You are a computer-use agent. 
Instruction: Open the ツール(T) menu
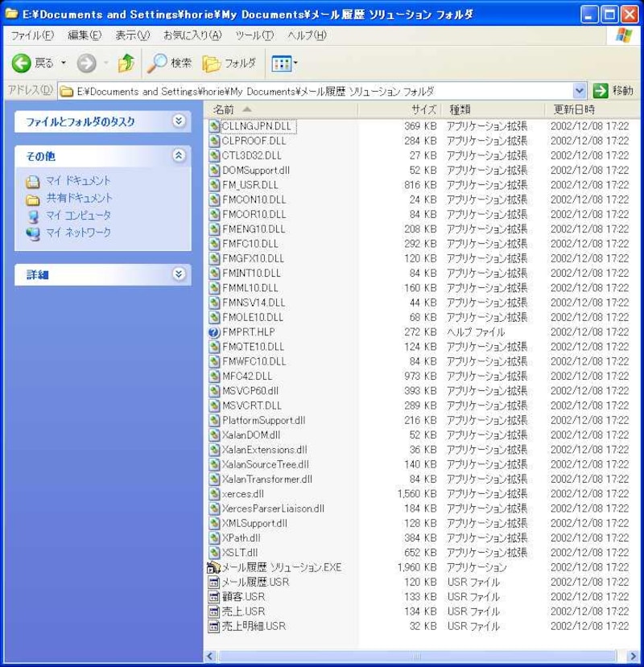point(254,35)
